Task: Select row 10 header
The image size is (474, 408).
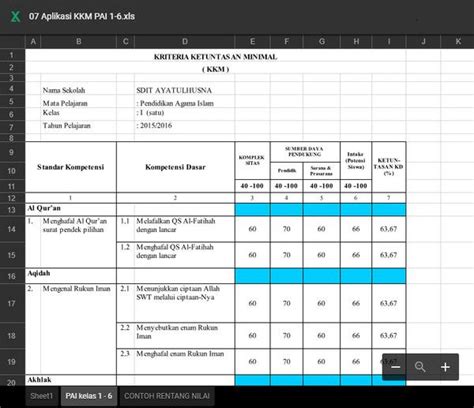Action: (x=12, y=171)
